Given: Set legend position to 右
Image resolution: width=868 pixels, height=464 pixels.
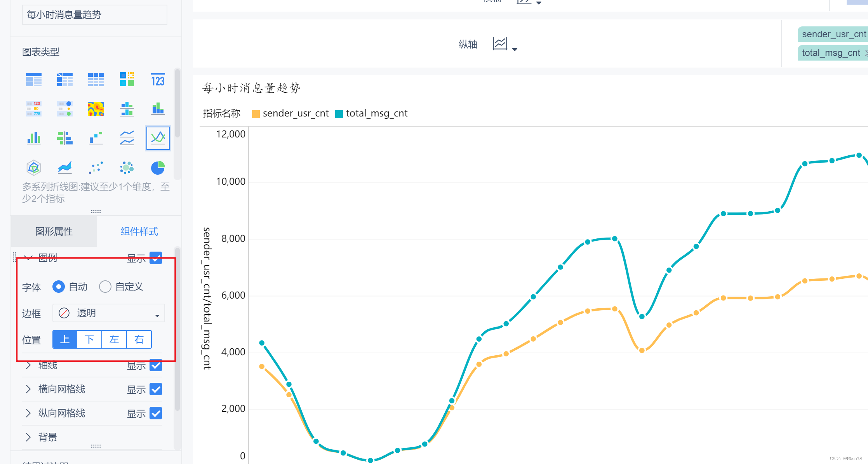Looking at the screenshot, I should point(139,339).
